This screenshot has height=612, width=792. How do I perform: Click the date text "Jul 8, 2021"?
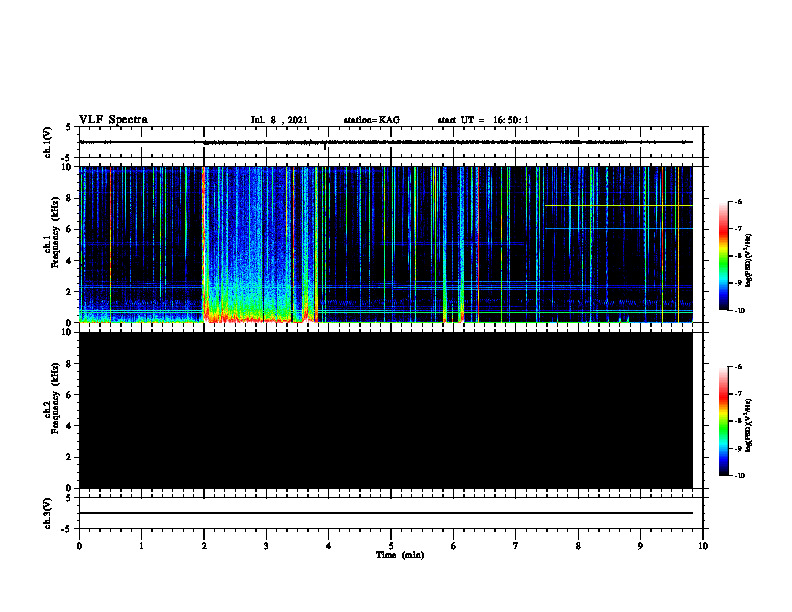[279, 120]
